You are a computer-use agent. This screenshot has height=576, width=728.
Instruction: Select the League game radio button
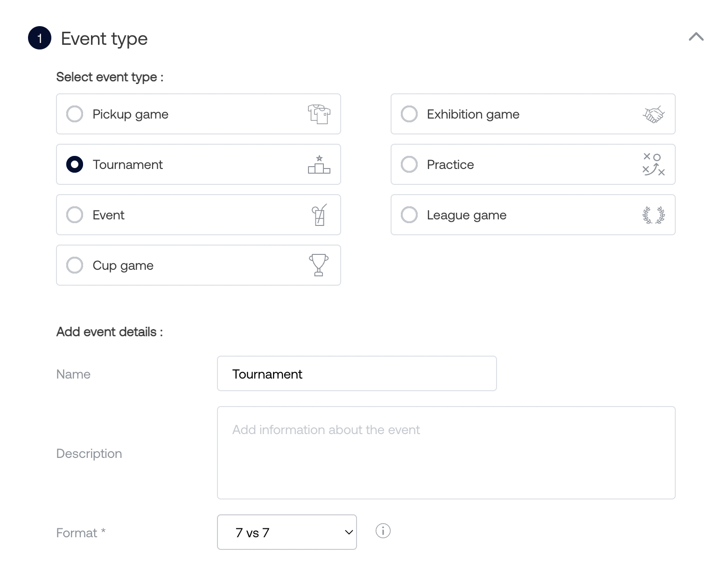tap(409, 215)
